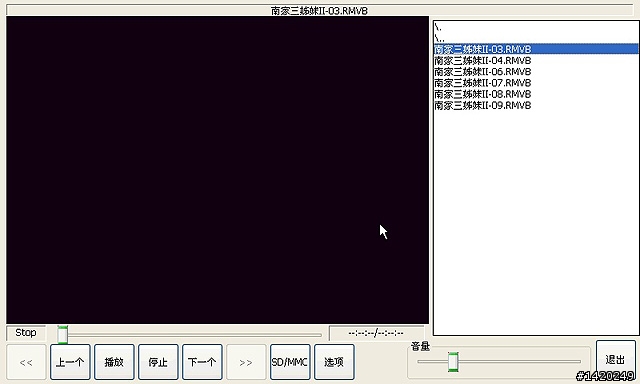Click the Stop status indicator

[26, 333]
